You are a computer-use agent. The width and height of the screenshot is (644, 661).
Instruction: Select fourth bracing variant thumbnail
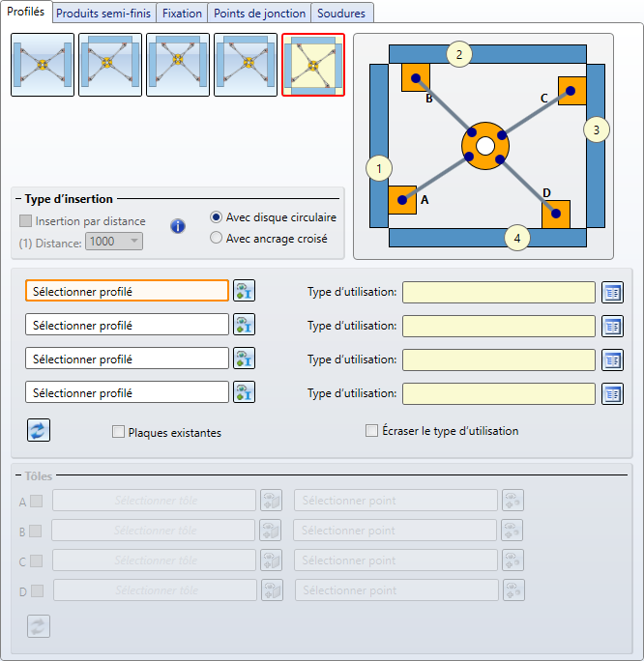pos(246,65)
